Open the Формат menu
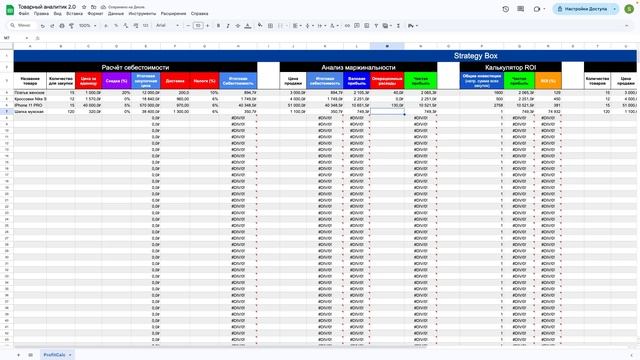The image size is (640, 360). pos(96,13)
